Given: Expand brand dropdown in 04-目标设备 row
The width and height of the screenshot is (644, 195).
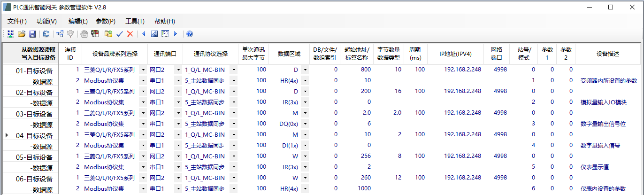Looking at the screenshot, I should click(x=143, y=134).
